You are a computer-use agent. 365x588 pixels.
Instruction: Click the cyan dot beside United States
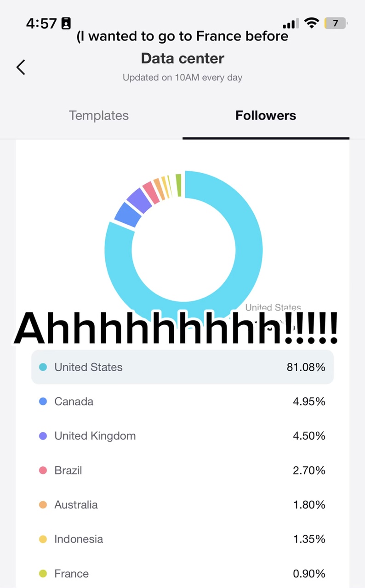pyautogui.click(x=43, y=367)
